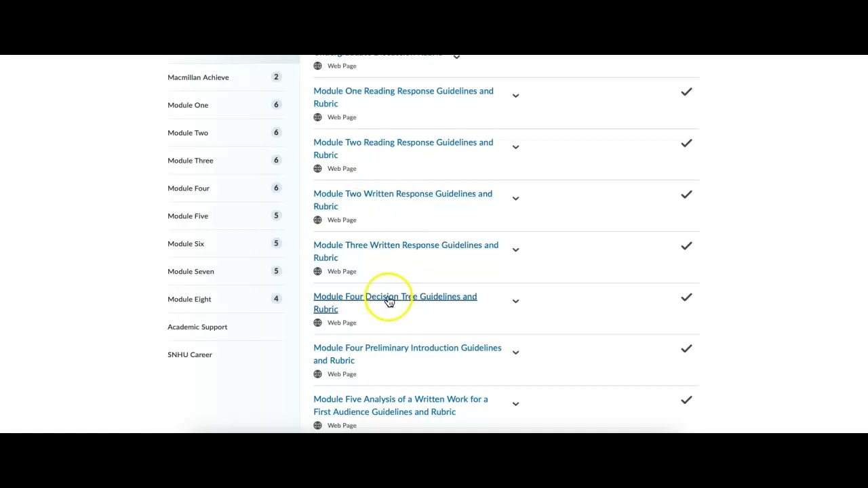Expand options chevron for Module One Reading Response
This screenshot has width=868, height=488.
tap(515, 96)
